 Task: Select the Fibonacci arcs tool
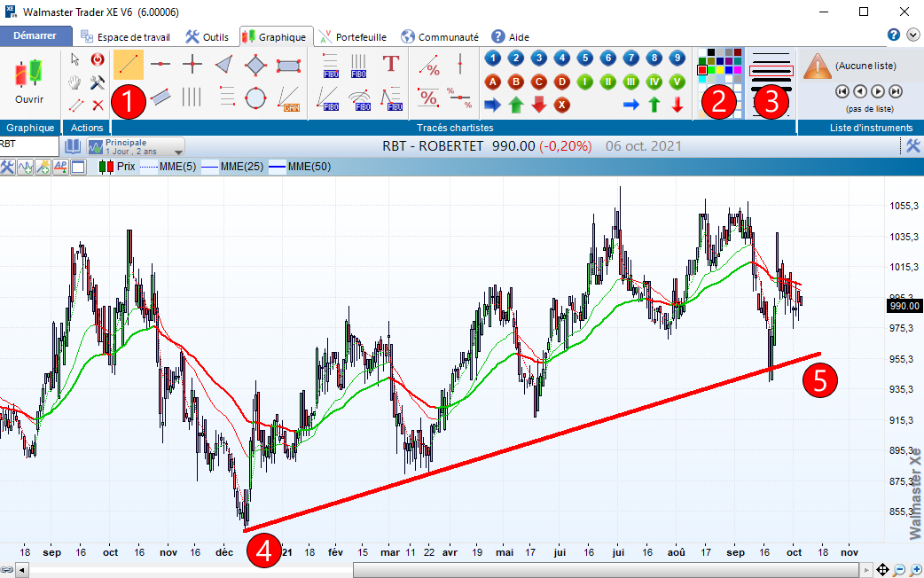[359, 98]
